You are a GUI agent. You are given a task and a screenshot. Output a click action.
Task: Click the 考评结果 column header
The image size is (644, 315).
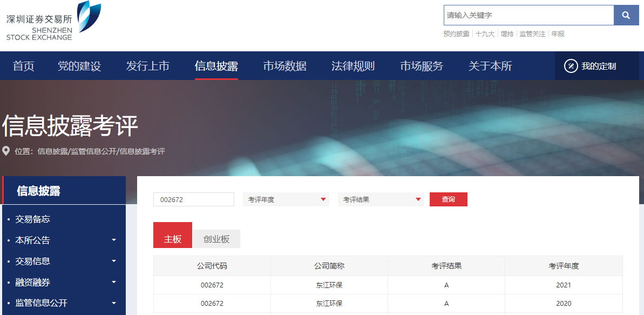(446, 266)
